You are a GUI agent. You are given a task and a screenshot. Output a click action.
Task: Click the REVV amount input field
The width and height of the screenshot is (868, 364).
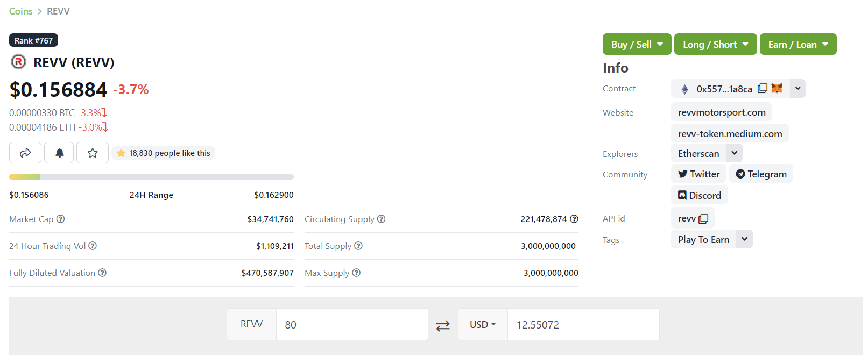[351, 325]
